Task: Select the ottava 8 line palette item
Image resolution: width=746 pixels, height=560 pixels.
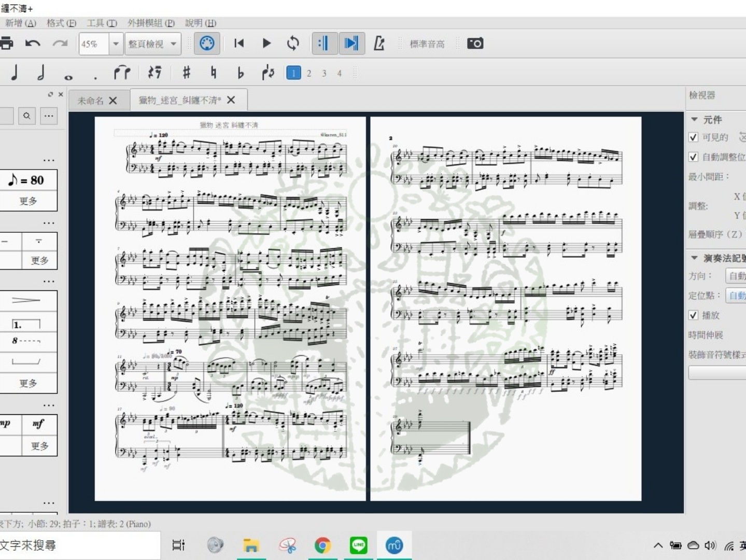Action: 26,341
